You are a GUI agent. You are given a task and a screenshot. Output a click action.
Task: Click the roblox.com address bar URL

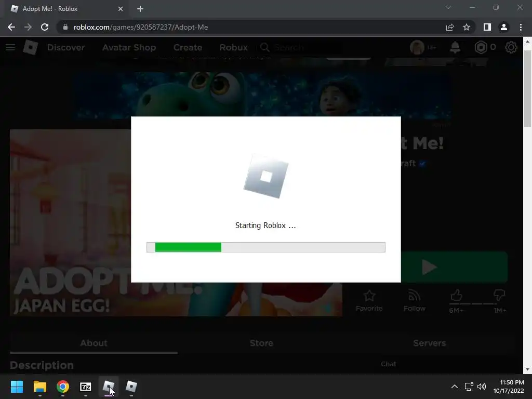tap(140, 27)
